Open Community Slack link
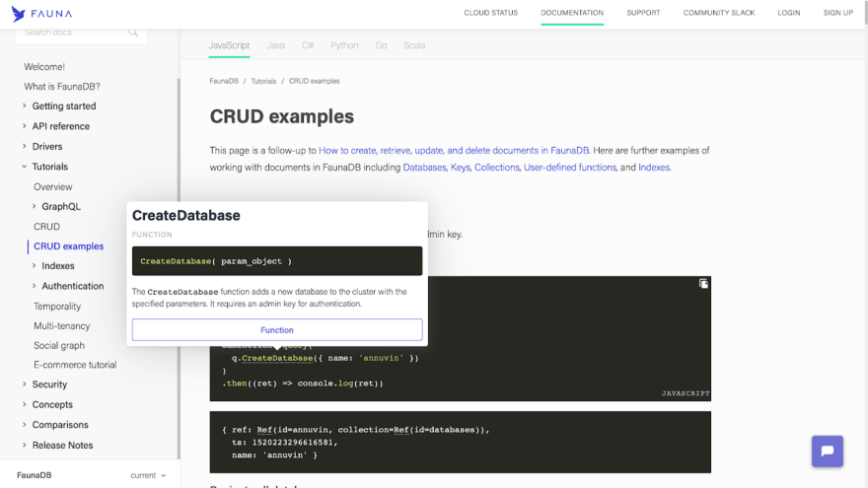868x488 pixels. (x=718, y=13)
